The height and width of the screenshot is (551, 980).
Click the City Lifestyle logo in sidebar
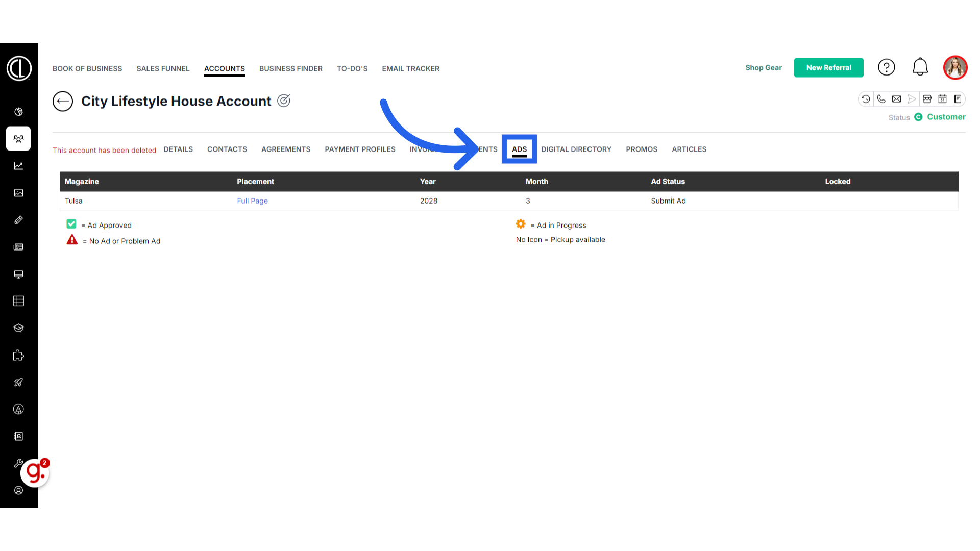pos(19,68)
